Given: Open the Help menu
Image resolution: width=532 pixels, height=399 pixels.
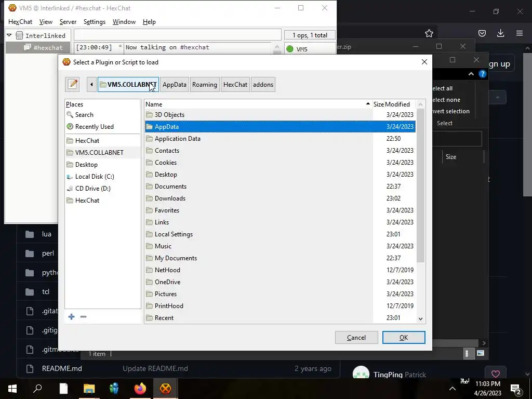Looking at the screenshot, I should click(149, 22).
